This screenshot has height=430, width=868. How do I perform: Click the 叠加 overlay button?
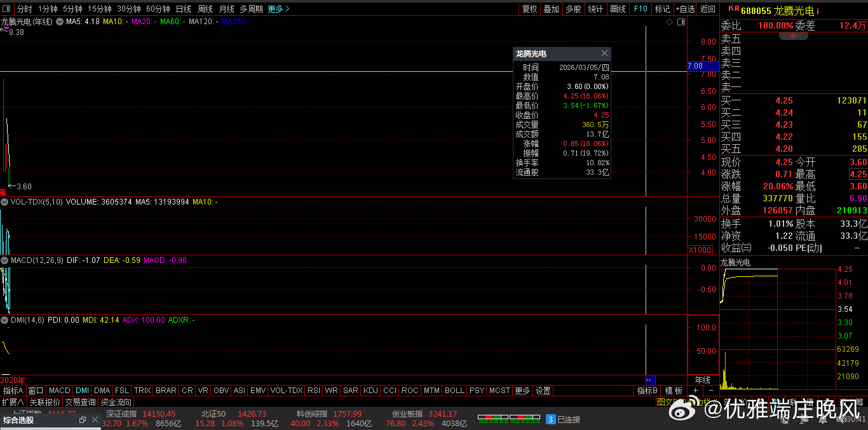(x=552, y=9)
